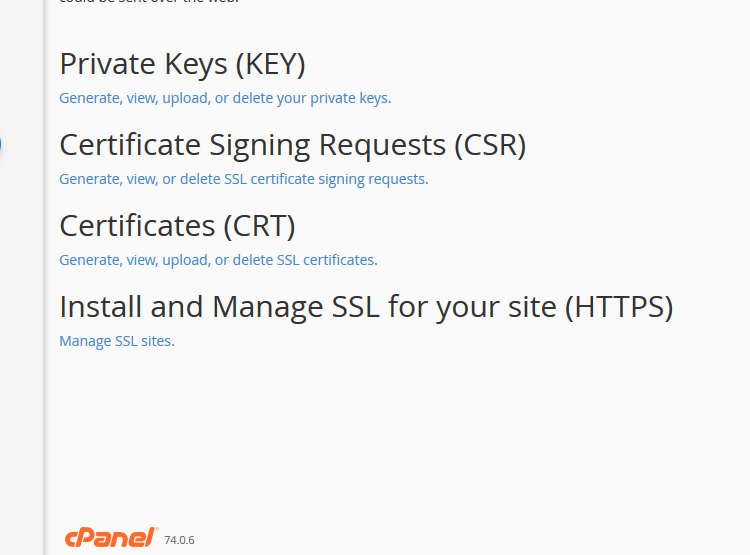
Task: Click the word "Private" in first heading
Action: (108, 64)
